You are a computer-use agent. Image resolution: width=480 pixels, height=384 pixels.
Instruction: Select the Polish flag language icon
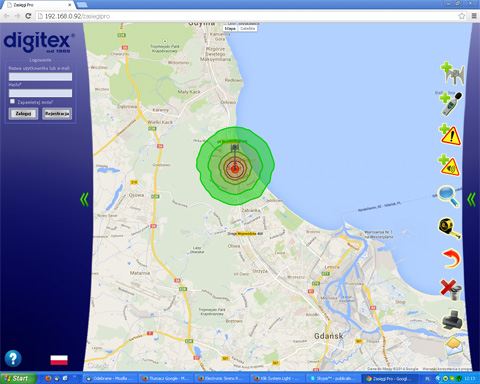59,360
